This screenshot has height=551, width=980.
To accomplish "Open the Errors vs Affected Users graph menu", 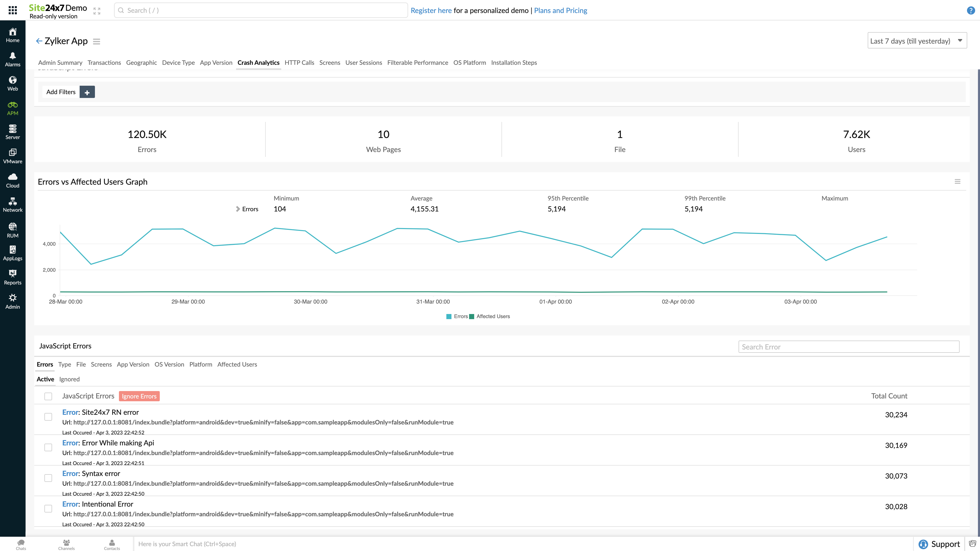I will point(958,181).
